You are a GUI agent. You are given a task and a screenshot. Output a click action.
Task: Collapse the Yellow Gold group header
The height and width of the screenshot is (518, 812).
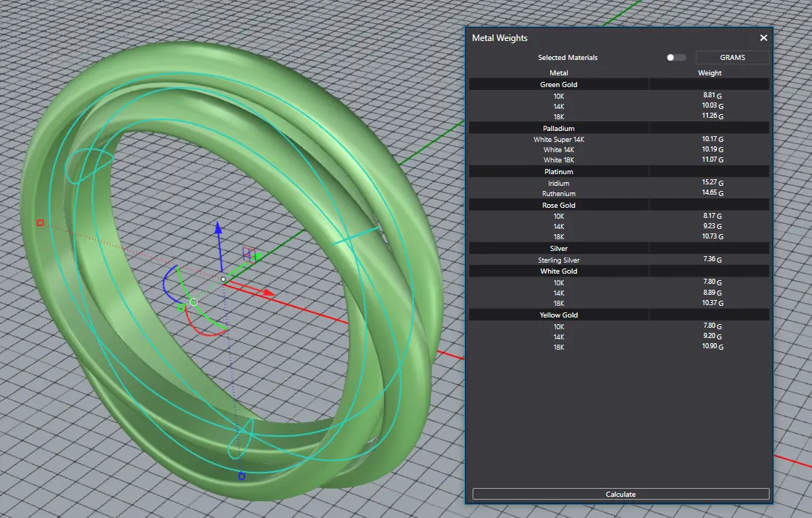point(559,315)
